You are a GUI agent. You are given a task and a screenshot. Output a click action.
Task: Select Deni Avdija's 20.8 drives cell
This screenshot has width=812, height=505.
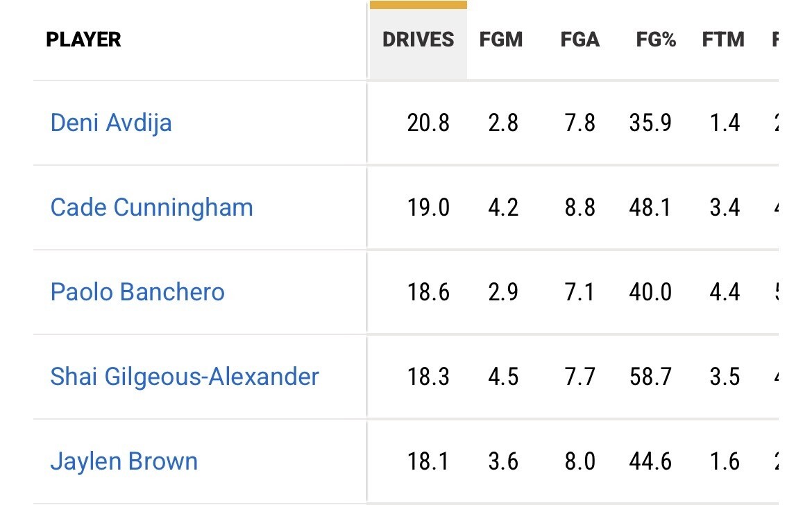pyautogui.click(x=428, y=123)
